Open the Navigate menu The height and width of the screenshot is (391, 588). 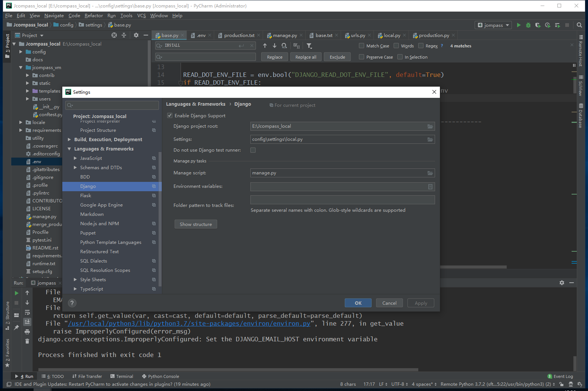tap(54, 16)
